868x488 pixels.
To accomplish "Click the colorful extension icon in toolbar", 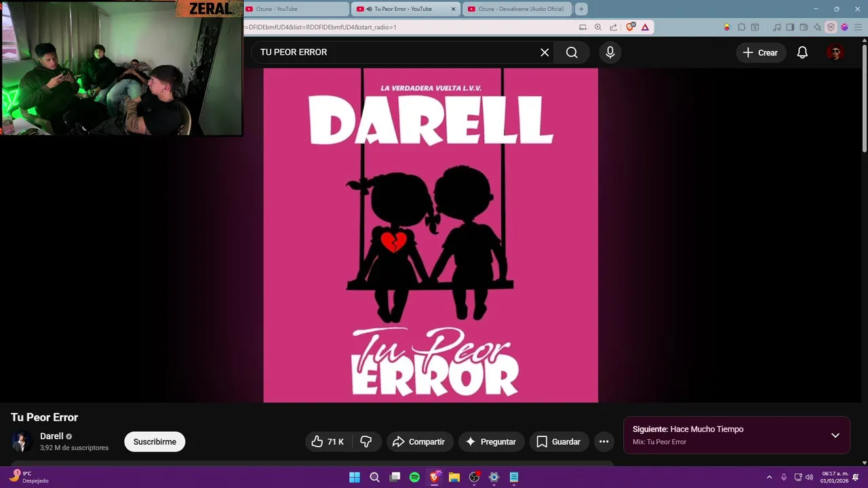I will coord(727,27).
